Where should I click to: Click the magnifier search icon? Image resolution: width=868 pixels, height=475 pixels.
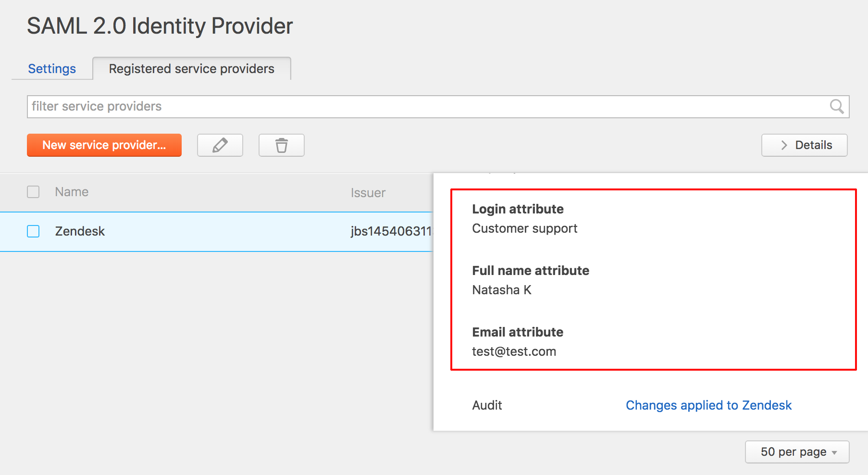(x=837, y=106)
